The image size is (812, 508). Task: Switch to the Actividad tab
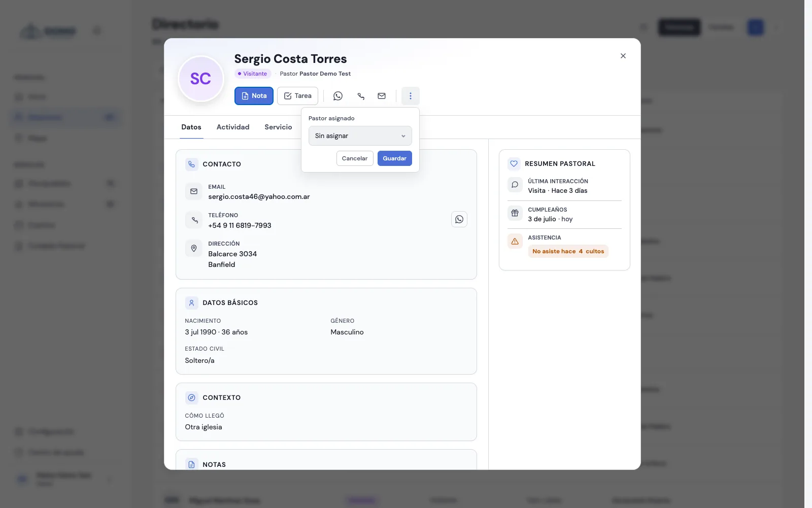click(x=233, y=127)
